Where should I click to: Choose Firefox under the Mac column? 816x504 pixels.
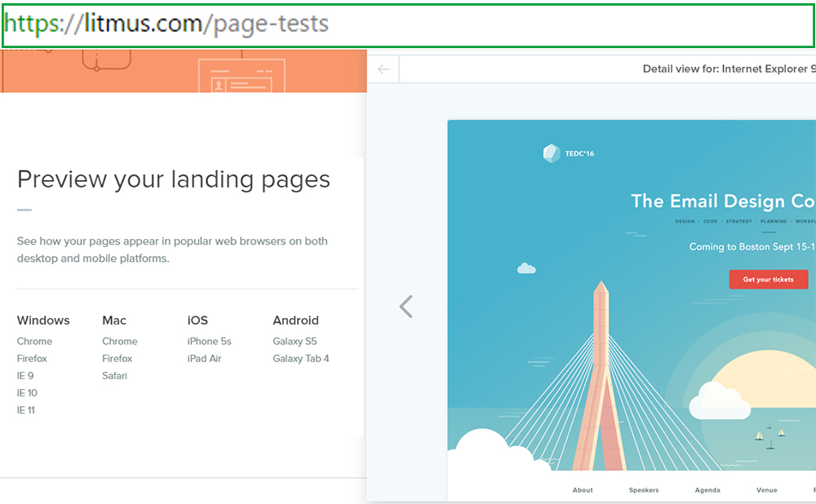118,359
